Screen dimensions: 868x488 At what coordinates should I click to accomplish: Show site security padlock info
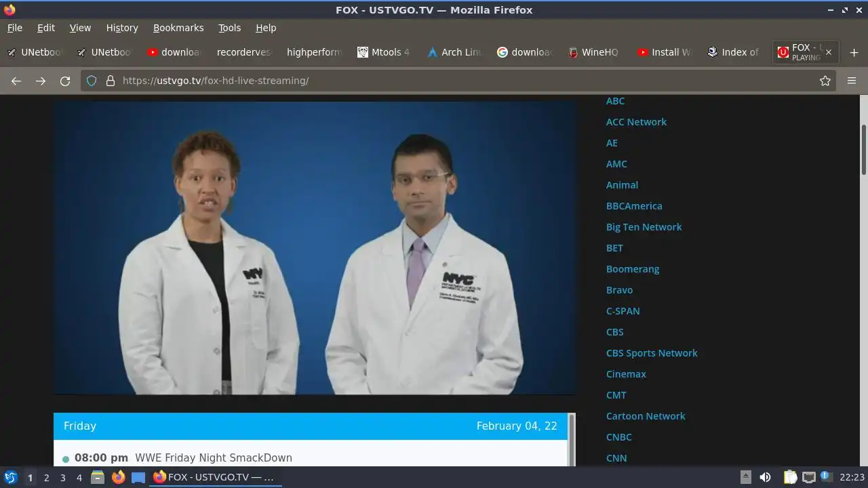110,81
